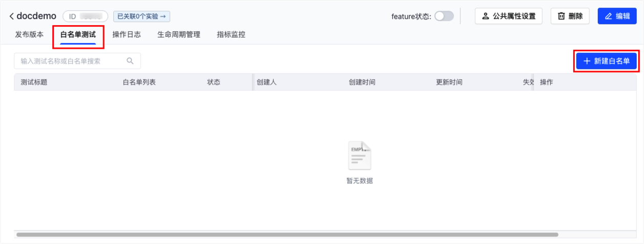
Task: Click the 创建时间 column header
Action: click(x=362, y=82)
